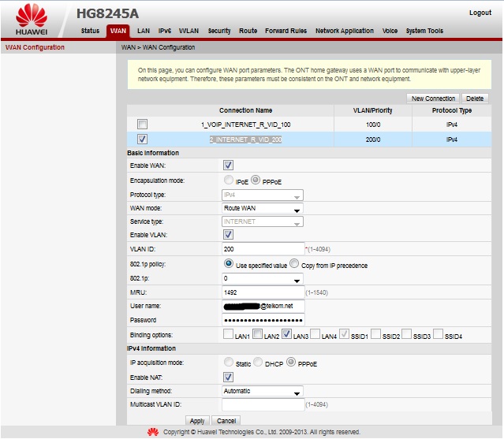
Task: Click the Multicast VLAN ID field
Action: pos(263,404)
